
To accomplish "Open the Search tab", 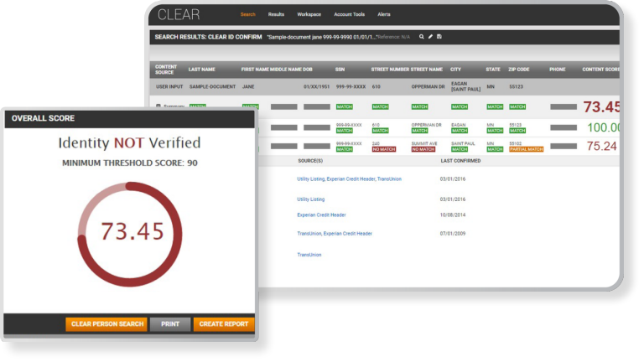I will tap(247, 14).
